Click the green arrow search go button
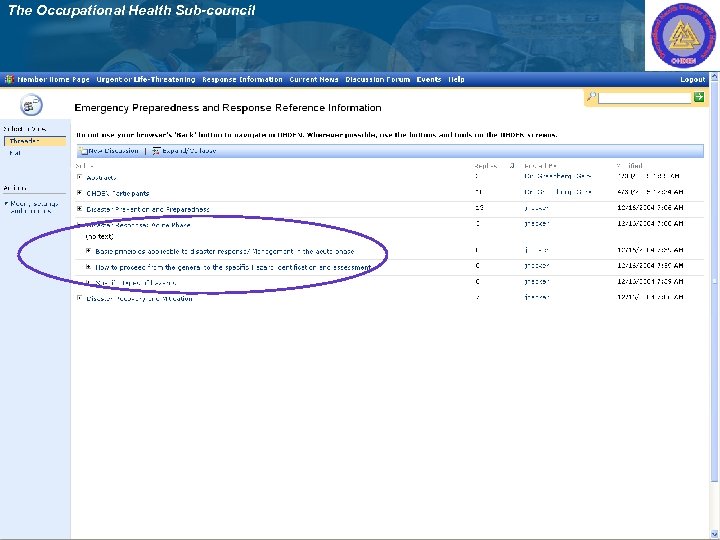 [699, 97]
